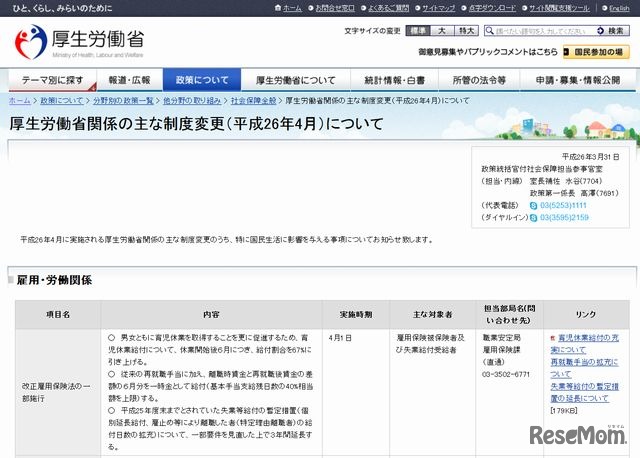
Task: Open 国民参加の場 button
Action: (596, 52)
